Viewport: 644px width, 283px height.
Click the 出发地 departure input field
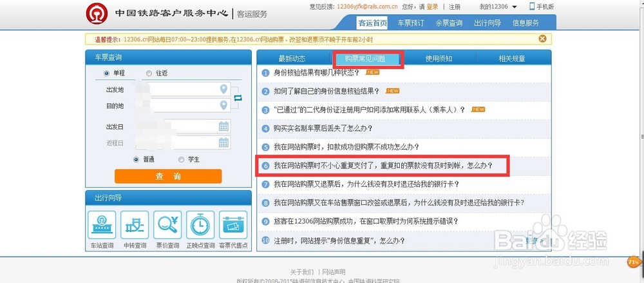[x=182, y=89]
